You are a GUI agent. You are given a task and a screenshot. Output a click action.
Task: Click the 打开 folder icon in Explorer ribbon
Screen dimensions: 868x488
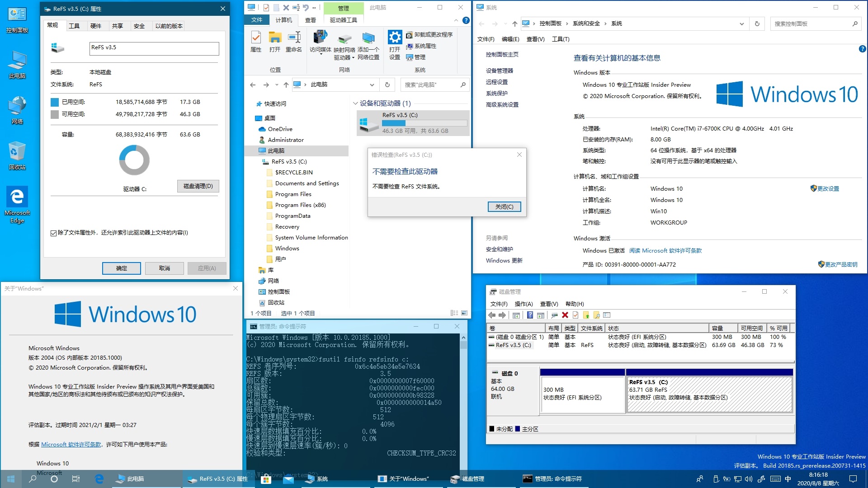click(x=275, y=42)
